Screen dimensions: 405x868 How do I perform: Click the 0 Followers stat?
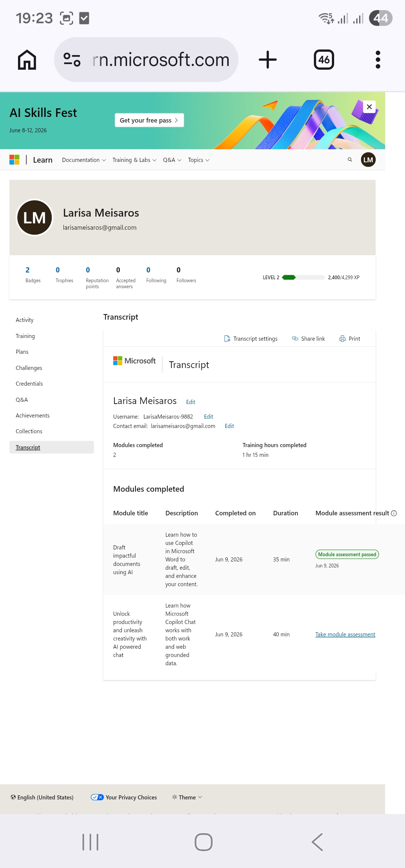(x=186, y=275)
